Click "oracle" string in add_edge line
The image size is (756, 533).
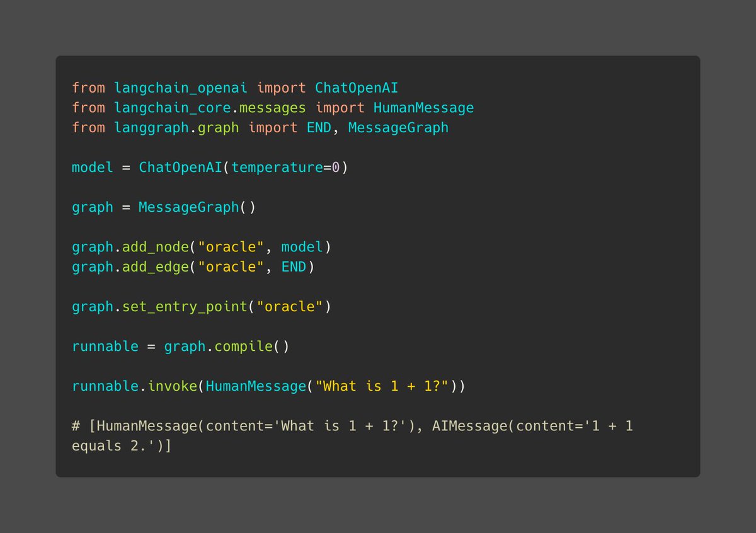231,267
